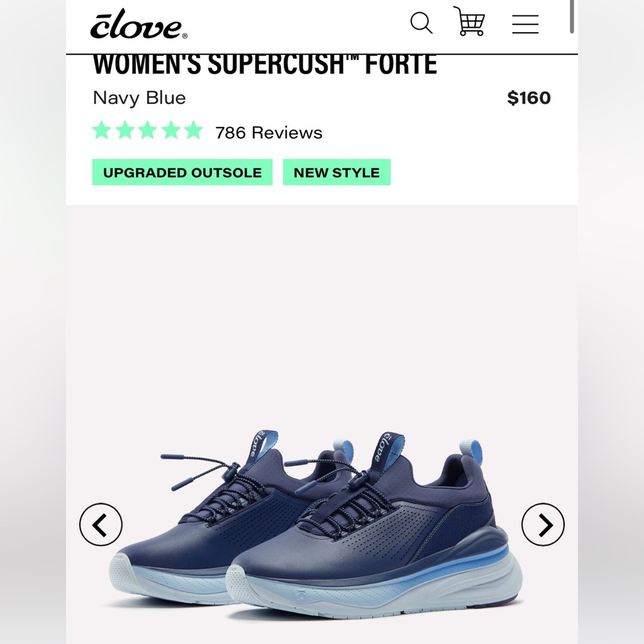Click the page scrollbar thumb
The width and height of the screenshot is (644, 644).
(x=571, y=17)
